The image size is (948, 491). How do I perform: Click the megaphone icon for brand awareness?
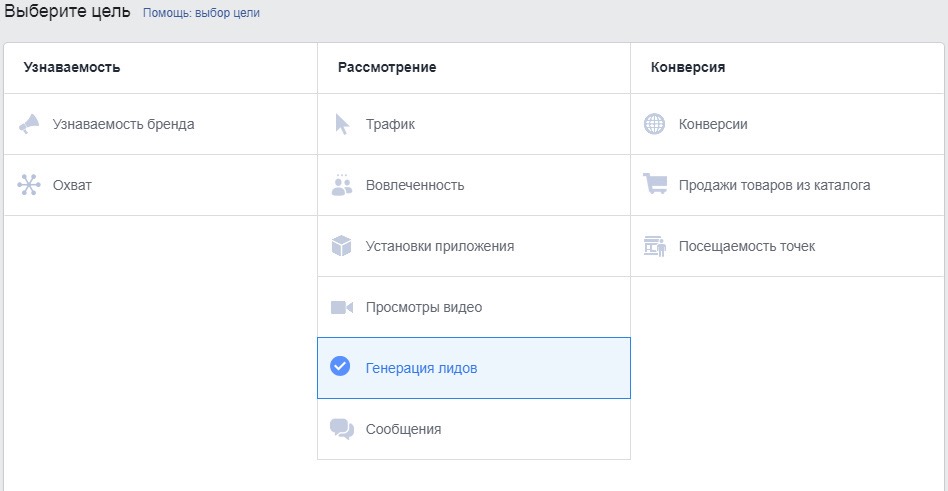(x=29, y=125)
